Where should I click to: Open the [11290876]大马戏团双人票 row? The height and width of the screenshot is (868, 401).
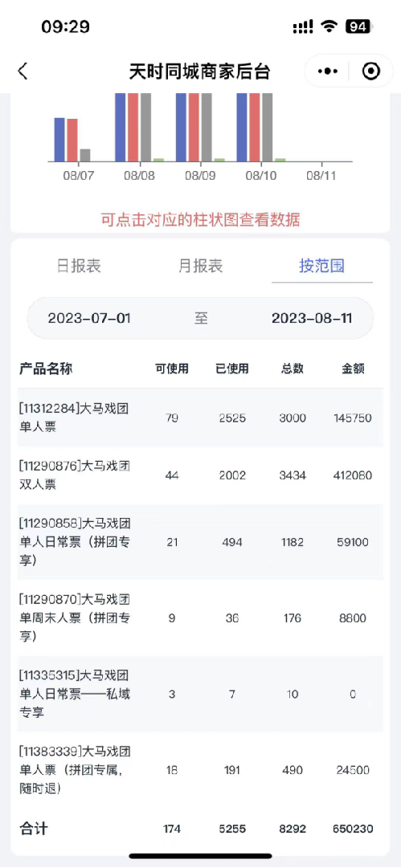pyautogui.click(x=201, y=475)
